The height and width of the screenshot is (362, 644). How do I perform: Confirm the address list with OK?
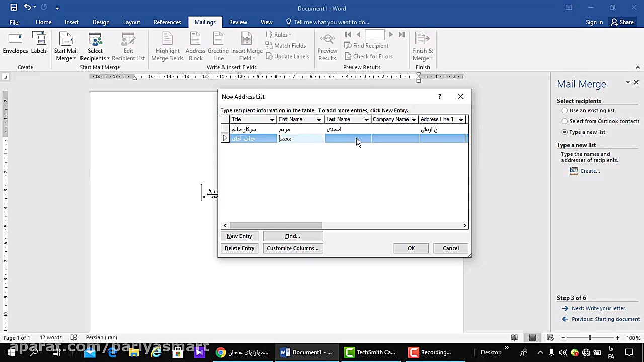(411, 248)
